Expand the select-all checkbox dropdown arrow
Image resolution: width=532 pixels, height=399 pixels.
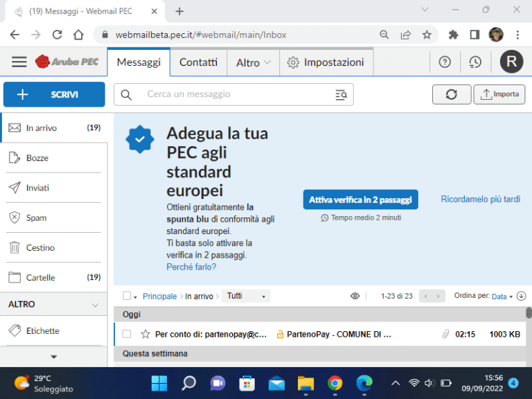[x=135, y=297]
